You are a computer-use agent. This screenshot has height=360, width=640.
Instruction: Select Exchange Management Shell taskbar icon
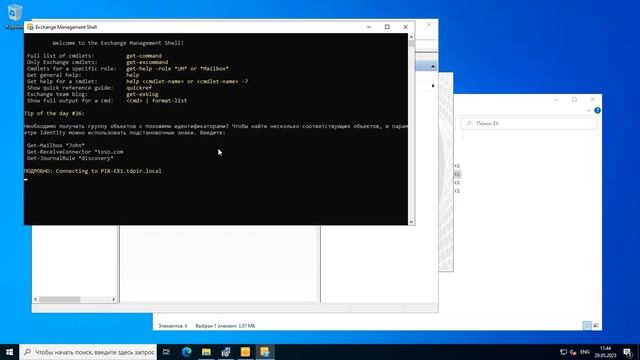pyautogui.click(x=265, y=352)
